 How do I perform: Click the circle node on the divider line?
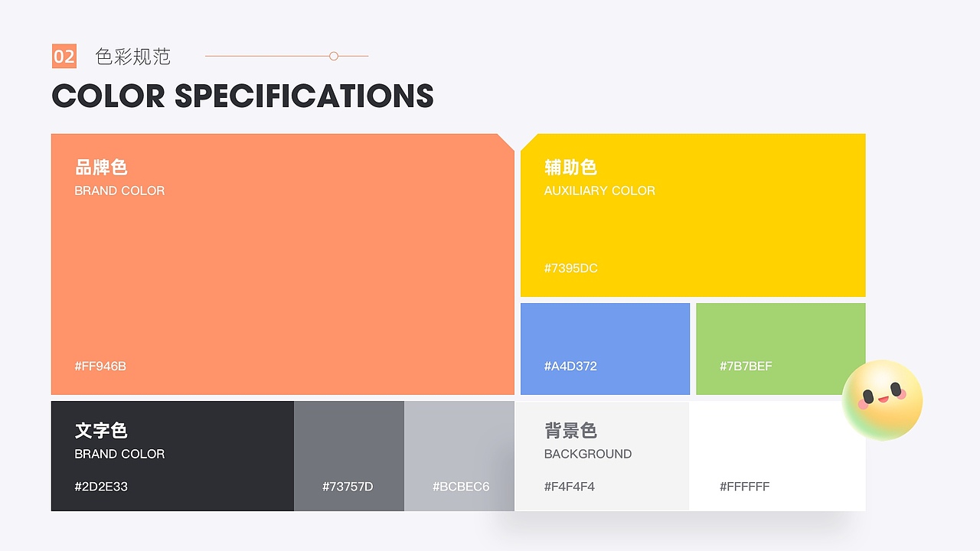pos(332,56)
